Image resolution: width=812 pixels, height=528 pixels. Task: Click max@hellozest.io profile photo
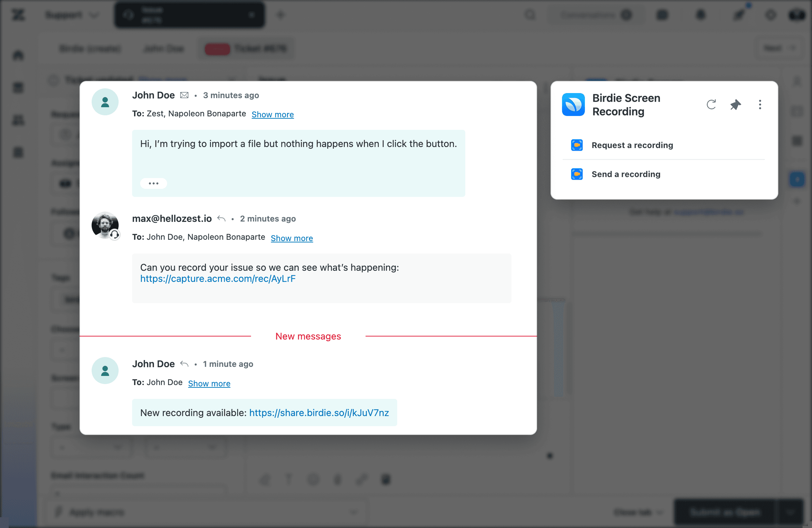105,225
